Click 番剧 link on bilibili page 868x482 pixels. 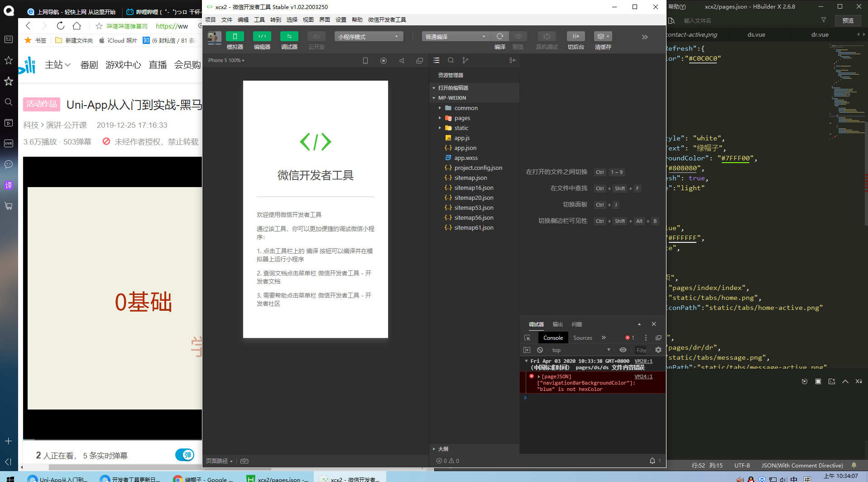(89, 65)
